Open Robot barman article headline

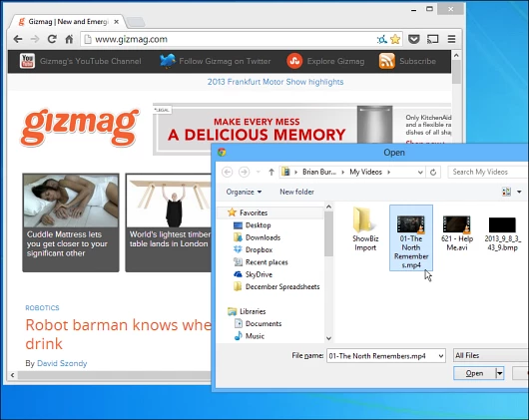coord(118,334)
